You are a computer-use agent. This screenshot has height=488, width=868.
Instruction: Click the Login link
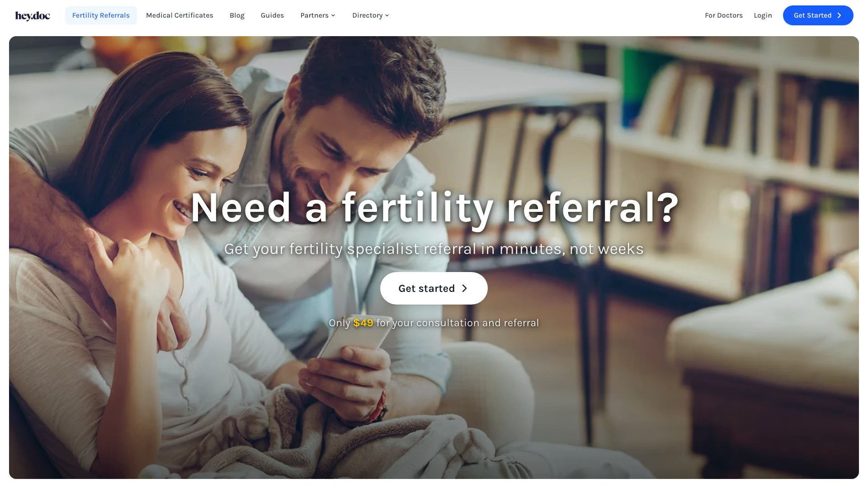763,15
